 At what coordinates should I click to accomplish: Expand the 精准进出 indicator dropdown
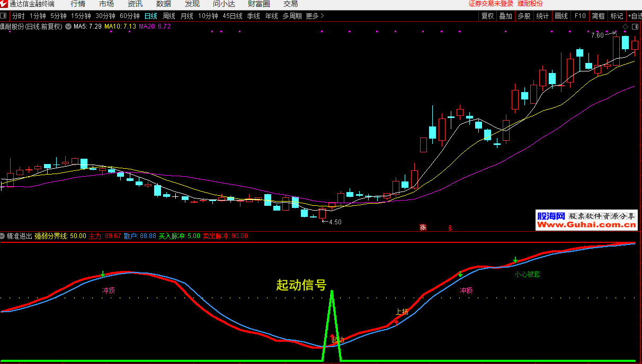coord(3,236)
